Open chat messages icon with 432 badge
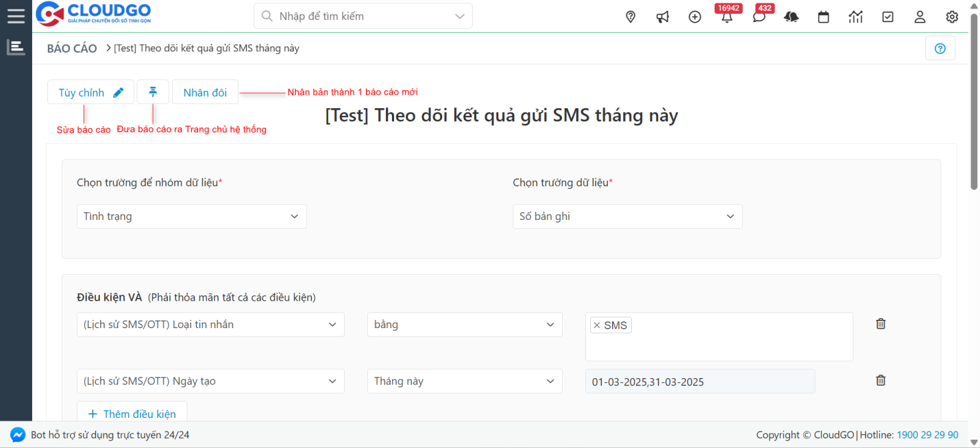Image resolution: width=980 pixels, height=448 pixels. tap(759, 17)
